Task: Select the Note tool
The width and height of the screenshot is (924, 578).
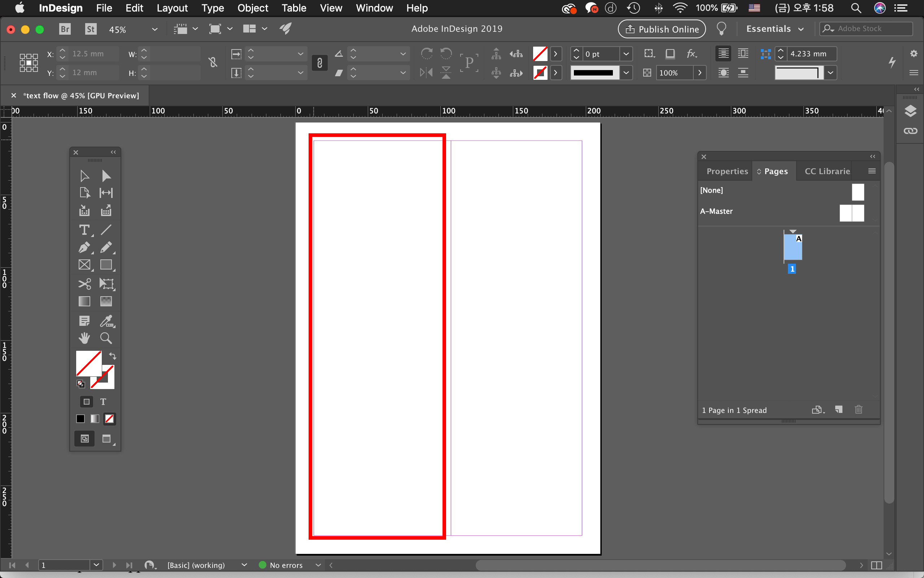Action: pyautogui.click(x=84, y=321)
